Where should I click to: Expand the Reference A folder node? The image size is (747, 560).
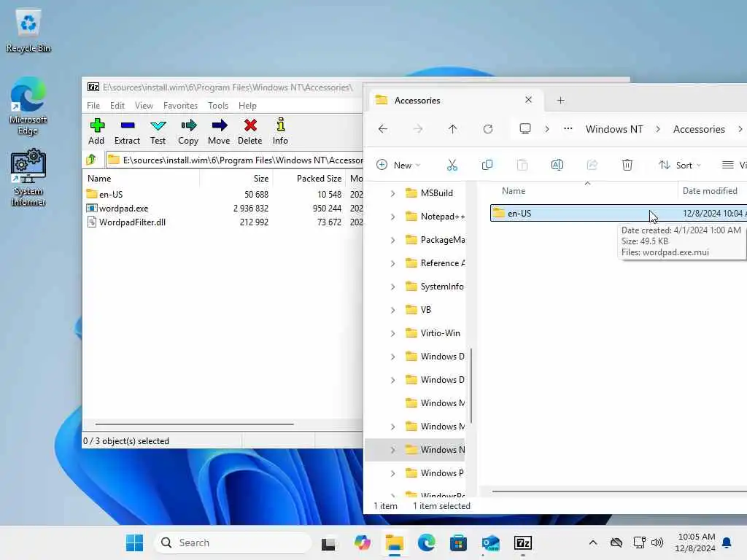(392, 263)
